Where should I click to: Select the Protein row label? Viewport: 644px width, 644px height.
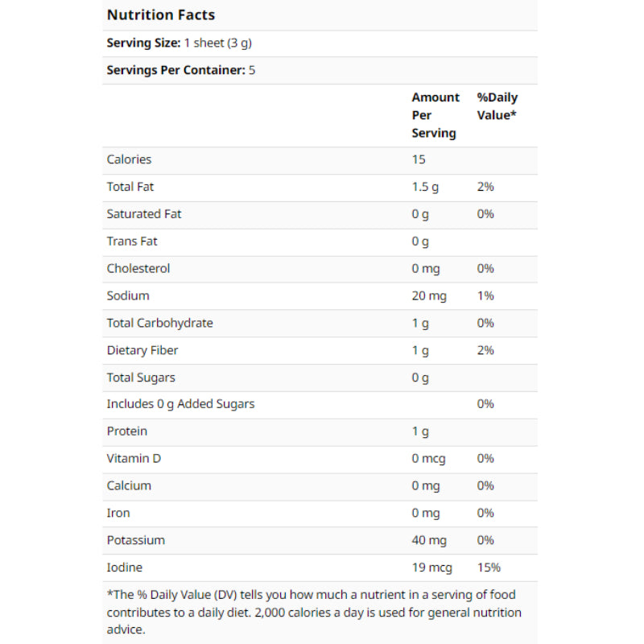pyautogui.click(x=127, y=431)
